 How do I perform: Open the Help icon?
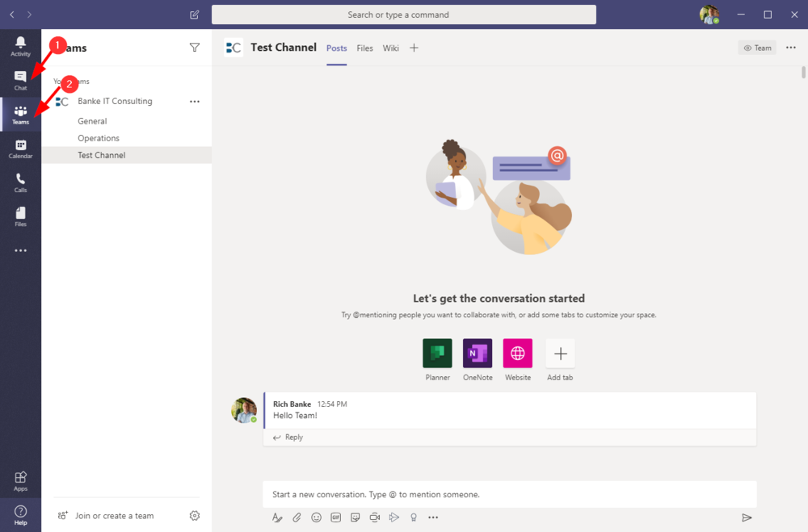coord(21,515)
